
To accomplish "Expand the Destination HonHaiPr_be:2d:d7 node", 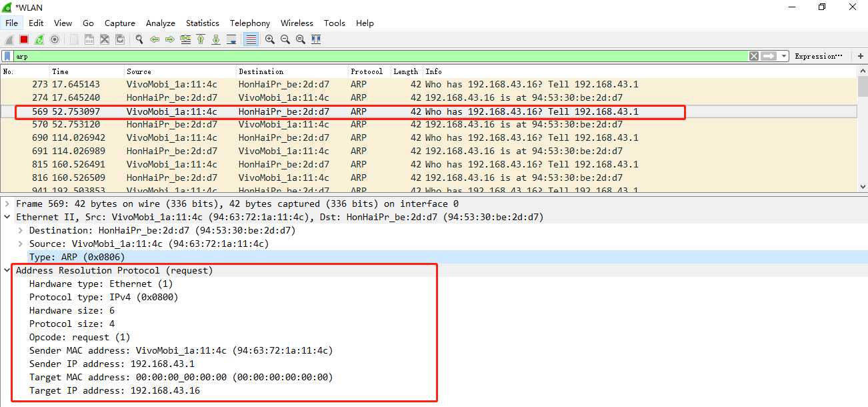I will 21,230.
